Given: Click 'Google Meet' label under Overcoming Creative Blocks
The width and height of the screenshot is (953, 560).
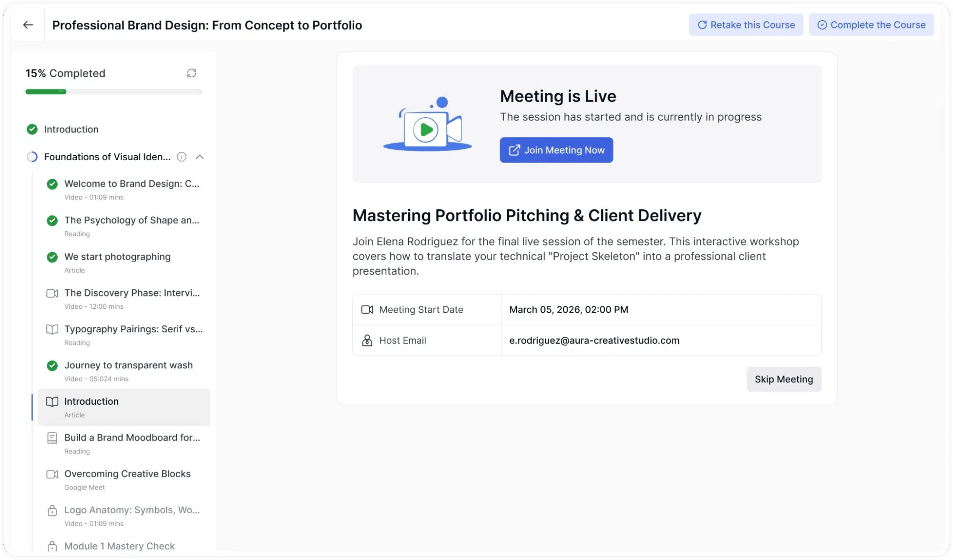Looking at the screenshot, I should coord(84,488).
